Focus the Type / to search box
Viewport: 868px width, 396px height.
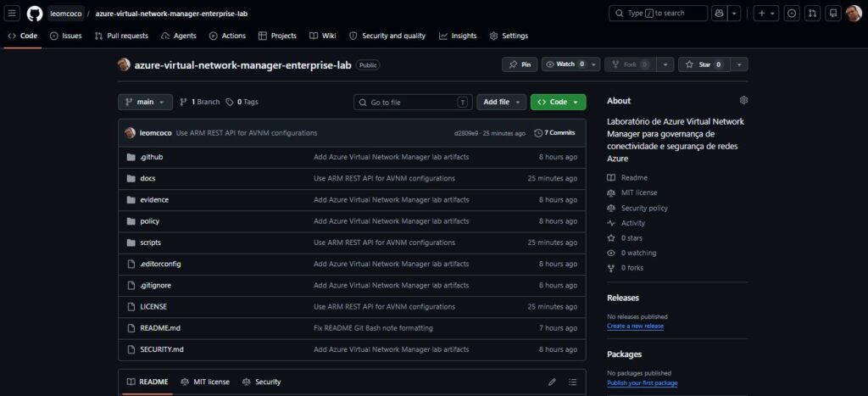[658, 14]
